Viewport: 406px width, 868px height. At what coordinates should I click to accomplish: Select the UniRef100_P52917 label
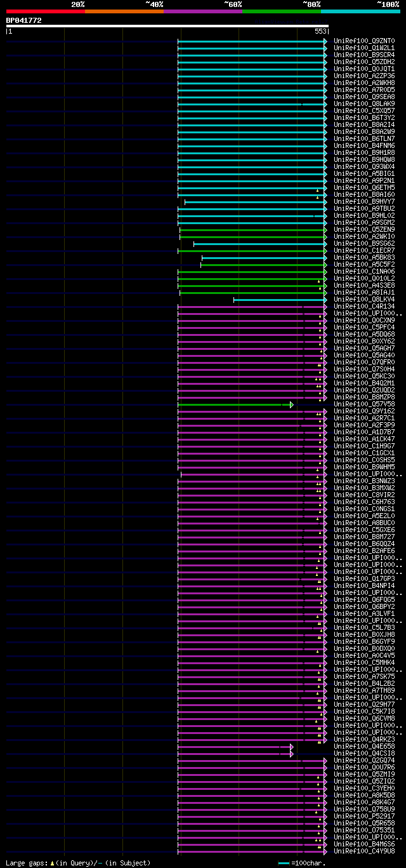click(364, 817)
